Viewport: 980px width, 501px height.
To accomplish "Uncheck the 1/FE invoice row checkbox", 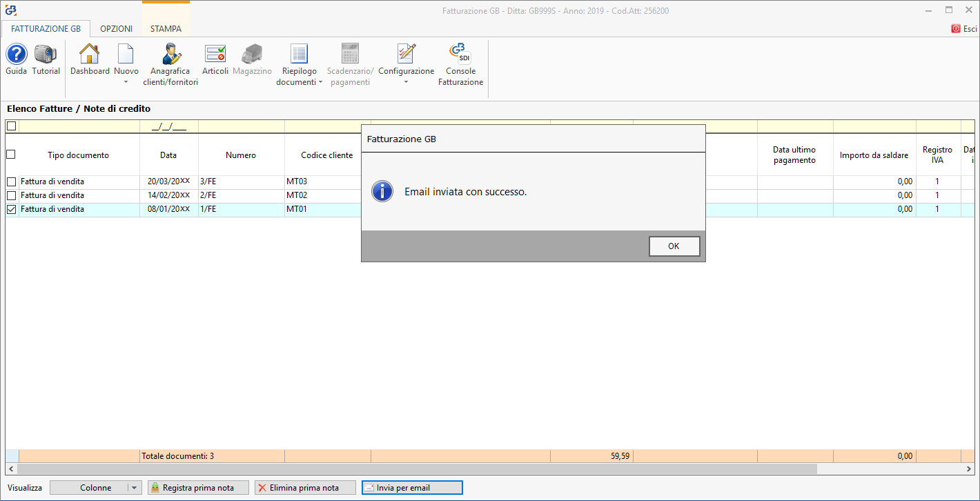I will coord(11,209).
